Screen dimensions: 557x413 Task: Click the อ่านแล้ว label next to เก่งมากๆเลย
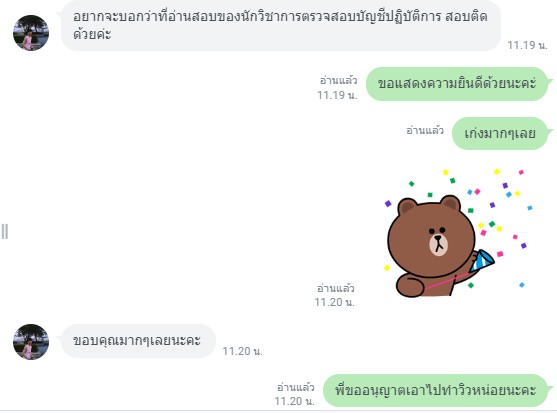coord(425,131)
